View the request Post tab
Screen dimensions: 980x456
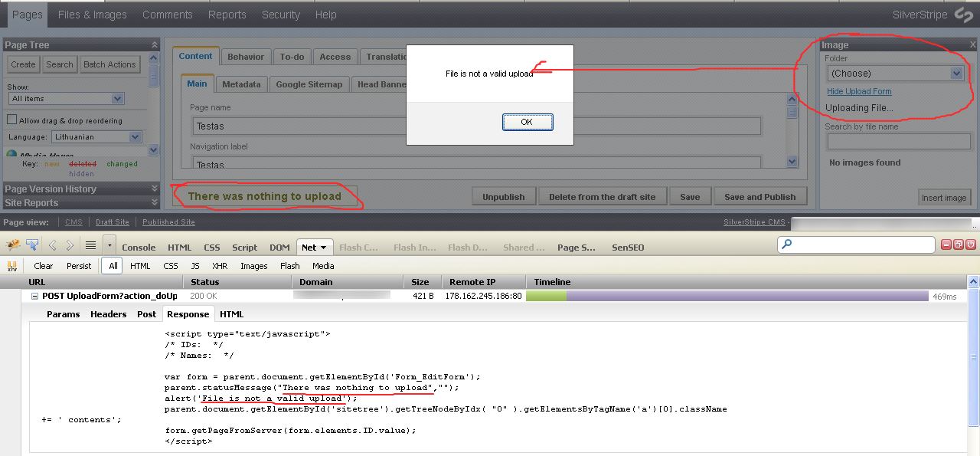[x=147, y=314]
